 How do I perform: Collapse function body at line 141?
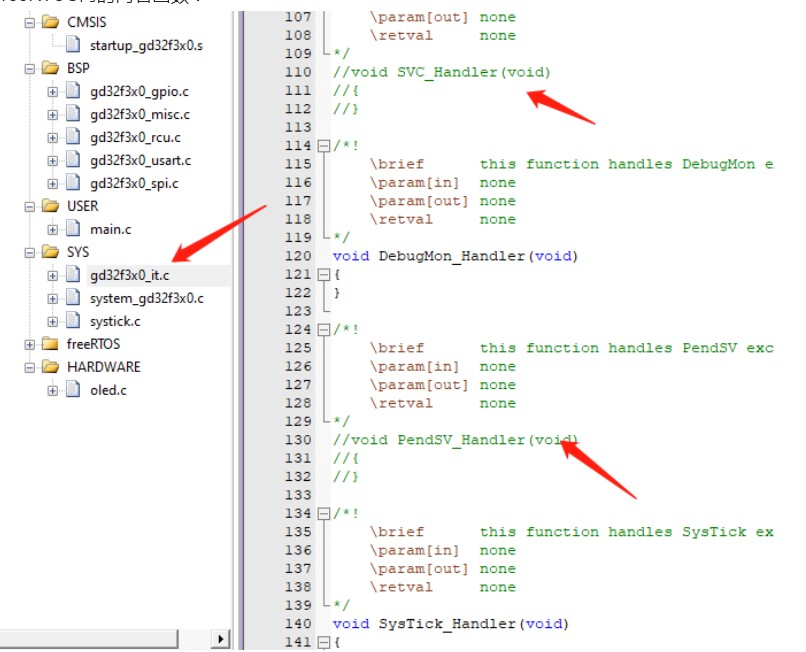click(323, 642)
